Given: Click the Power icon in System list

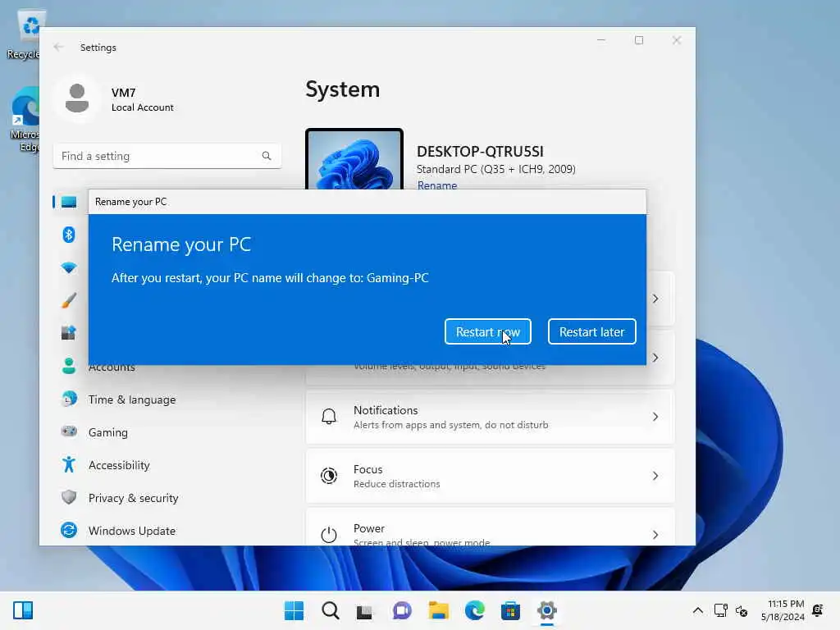Looking at the screenshot, I should tap(328, 535).
